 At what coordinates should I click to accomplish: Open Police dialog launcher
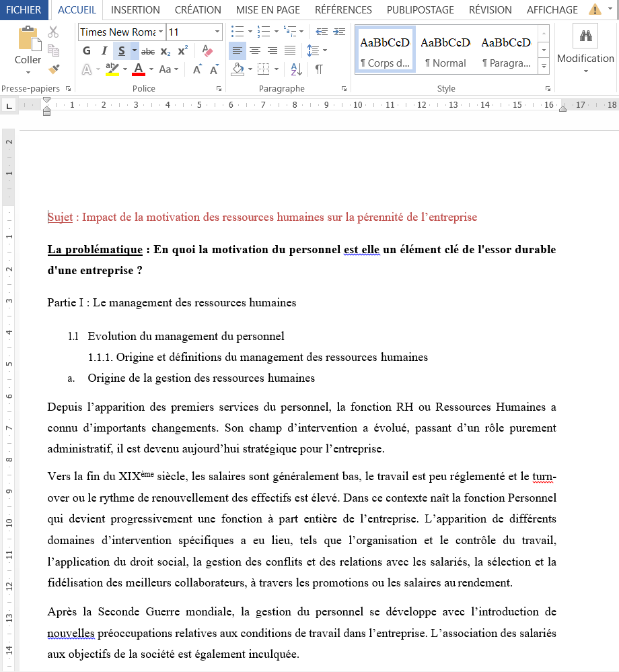point(219,89)
